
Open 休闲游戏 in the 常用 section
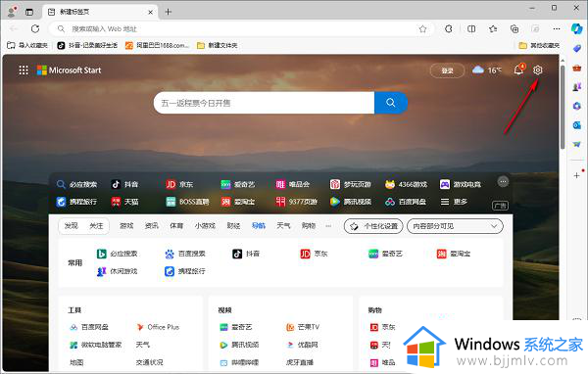pyautogui.click(x=117, y=271)
